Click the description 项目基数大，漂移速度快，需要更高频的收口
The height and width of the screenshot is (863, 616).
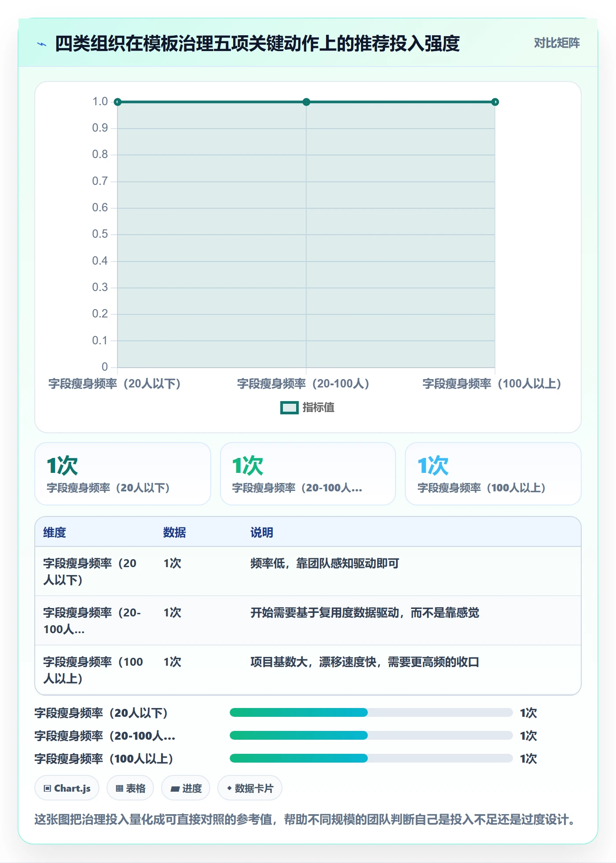pos(365,662)
